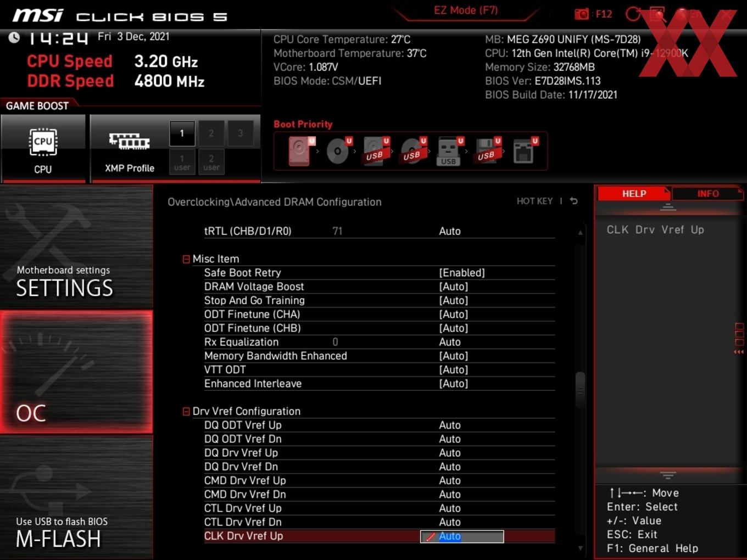Open SETTINGS motherboard settings menu
The height and width of the screenshot is (560, 747).
pos(76,247)
